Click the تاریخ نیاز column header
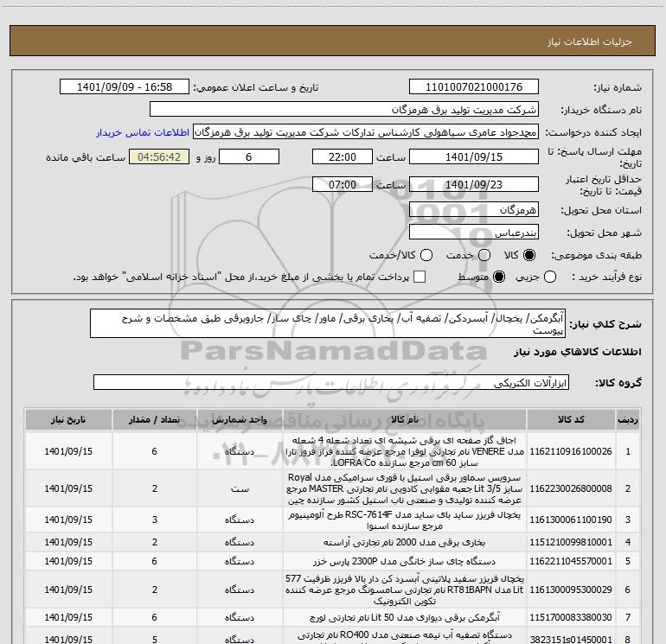 (x=68, y=420)
